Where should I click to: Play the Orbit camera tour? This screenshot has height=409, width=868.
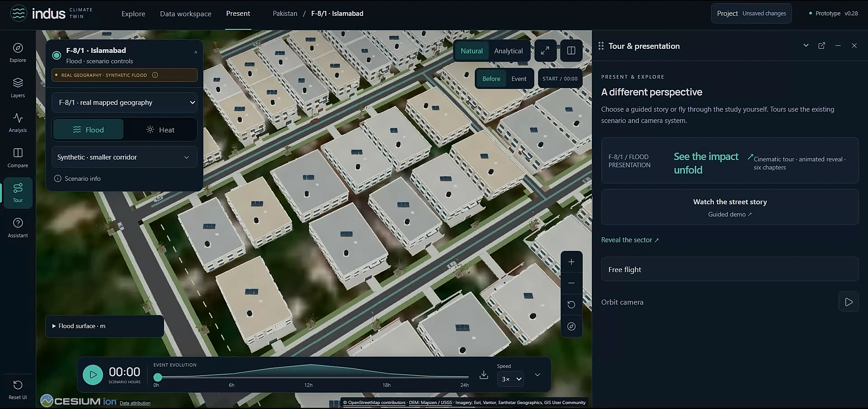[x=849, y=302]
